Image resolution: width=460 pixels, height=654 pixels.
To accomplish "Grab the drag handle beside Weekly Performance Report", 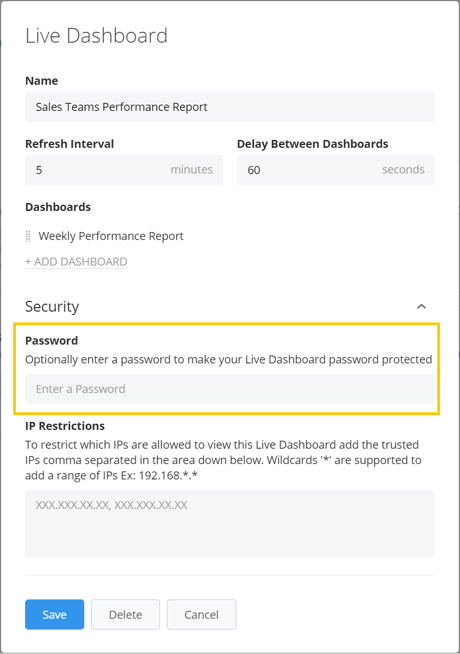I will point(28,236).
